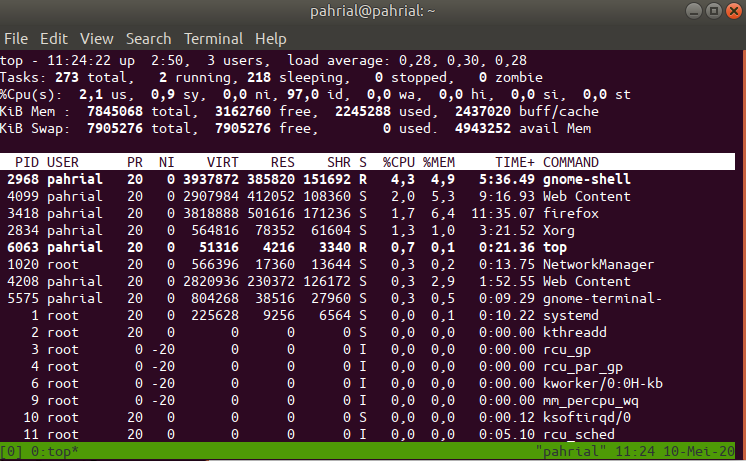Click the PID column header
Screen dimensions: 746x461
click(27, 162)
